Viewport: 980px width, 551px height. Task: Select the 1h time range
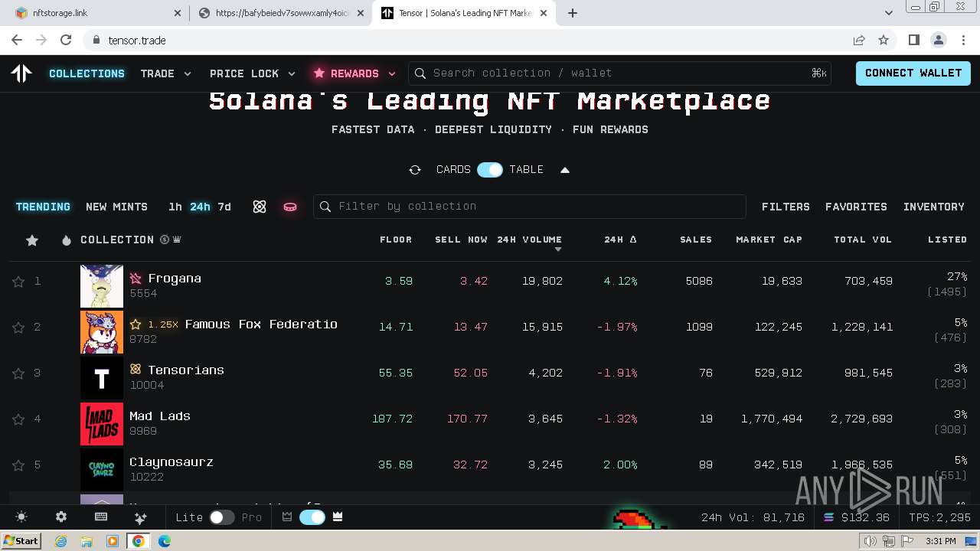point(175,207)
